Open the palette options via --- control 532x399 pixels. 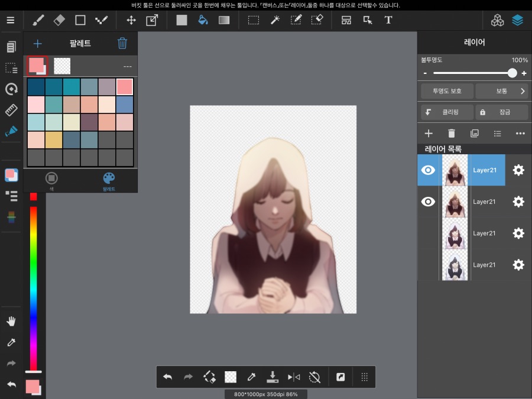pos(128,66)
